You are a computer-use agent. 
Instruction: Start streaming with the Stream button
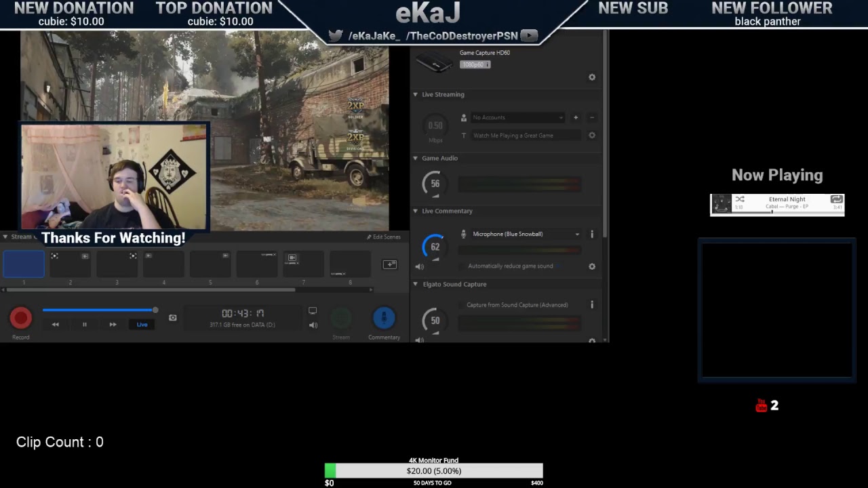[341, 318]
